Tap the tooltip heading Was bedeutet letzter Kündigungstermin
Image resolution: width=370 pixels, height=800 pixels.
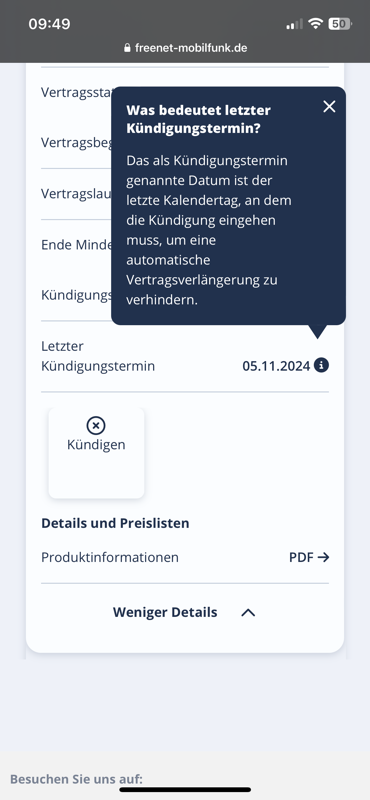tap(199, 119)
